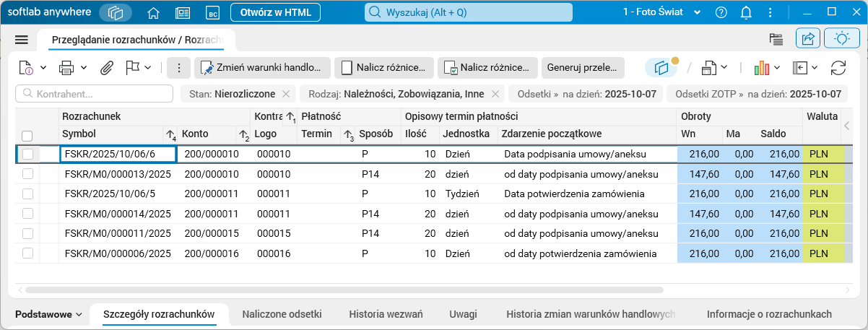Open the notifications bell
The width and height of the screenshot is (868, 330).
747,12
